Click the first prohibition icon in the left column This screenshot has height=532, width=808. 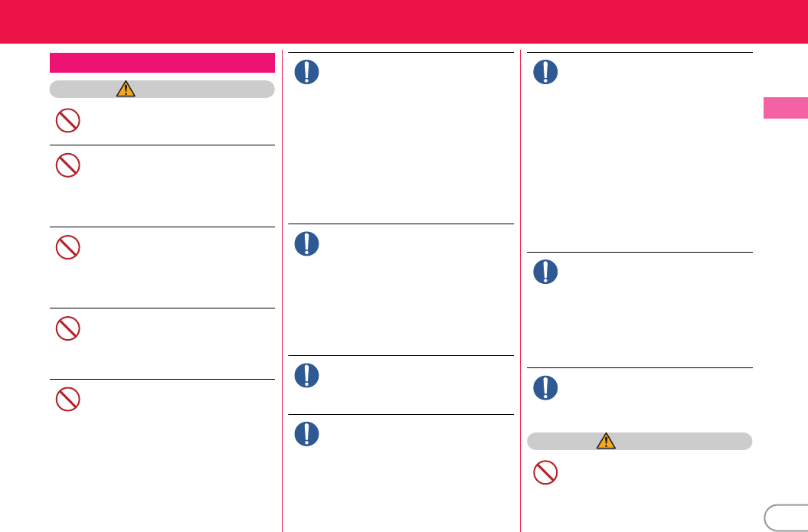click(68, 121)
